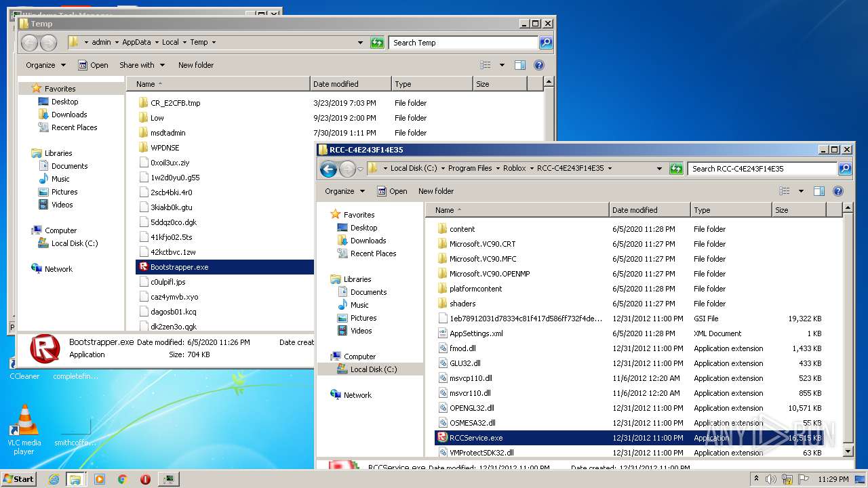Image resolution: width=868 pixels, height=488 pixels.
Task: Open address history dropdown in Temp window
Action: (360, 43)
